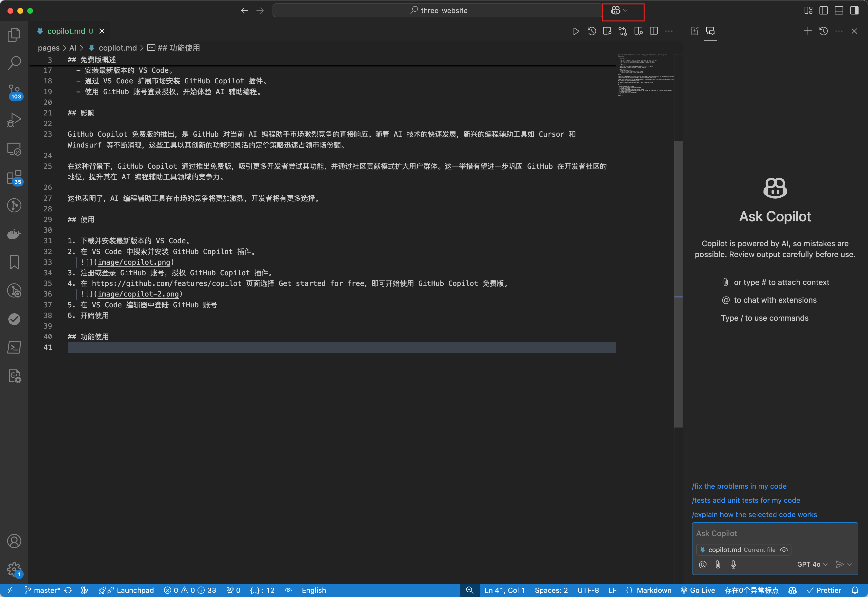This screenshot has width=868, height=597.
Task: Open Launchpad in status bar
Action: [126, 590]
